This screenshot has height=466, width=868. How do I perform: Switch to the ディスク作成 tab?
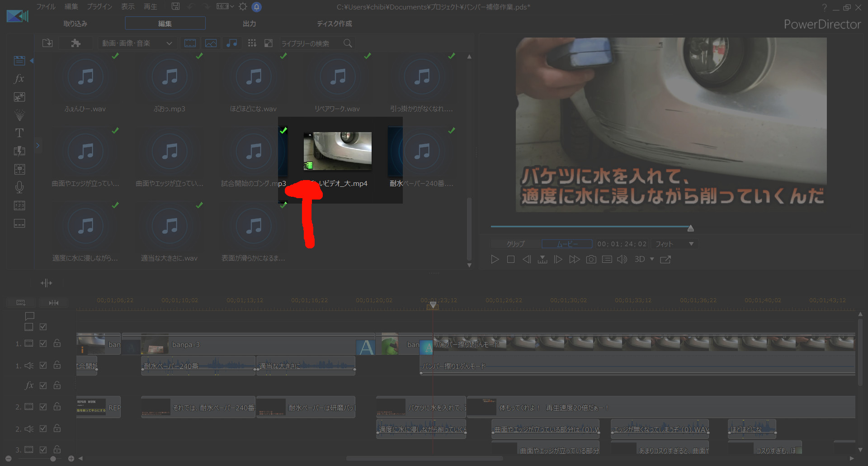coord(334,23)
